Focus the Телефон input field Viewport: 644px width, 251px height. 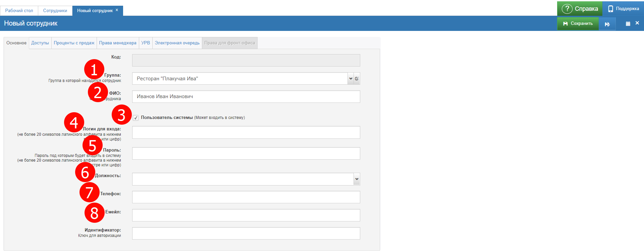click(x=246, y=197)
